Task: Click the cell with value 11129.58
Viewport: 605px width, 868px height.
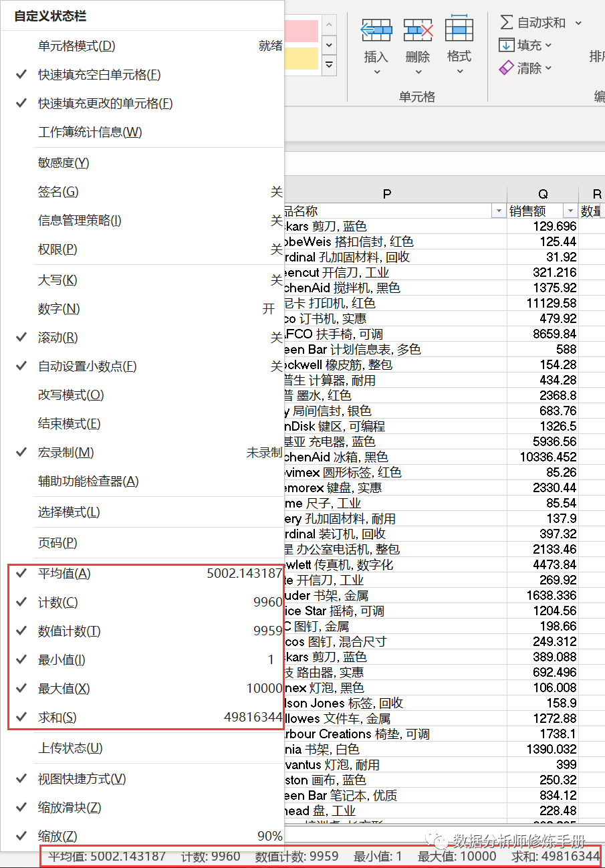Action: 543,304
